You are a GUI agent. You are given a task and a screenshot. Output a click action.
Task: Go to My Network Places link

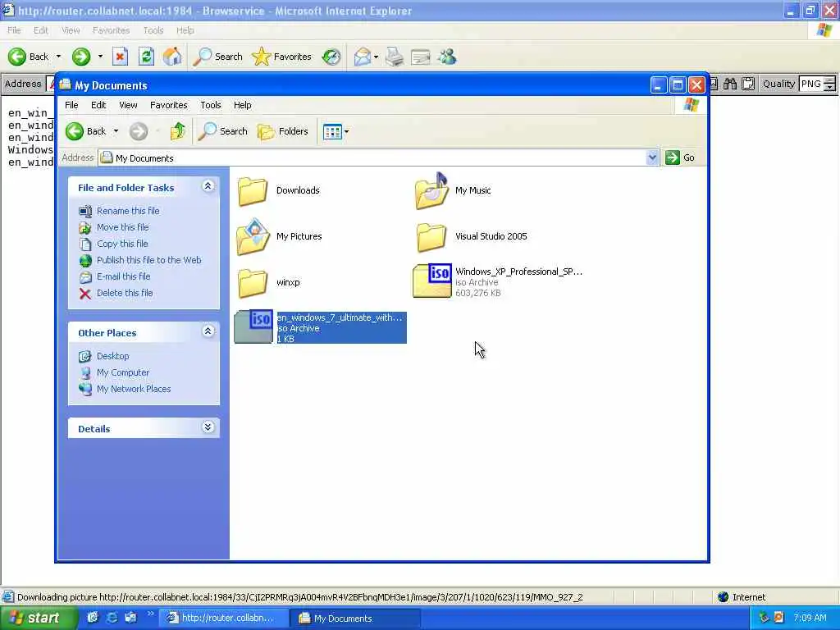[134, 389]
